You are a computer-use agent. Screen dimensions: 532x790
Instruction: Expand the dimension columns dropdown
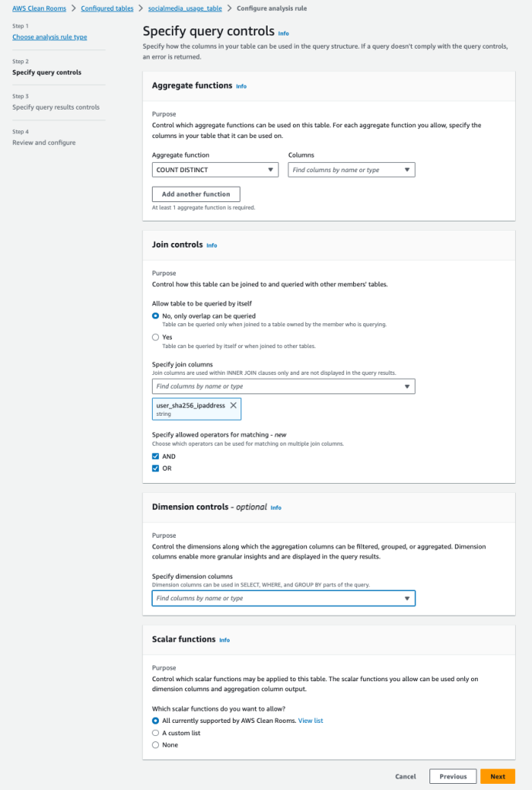[284, 598]
